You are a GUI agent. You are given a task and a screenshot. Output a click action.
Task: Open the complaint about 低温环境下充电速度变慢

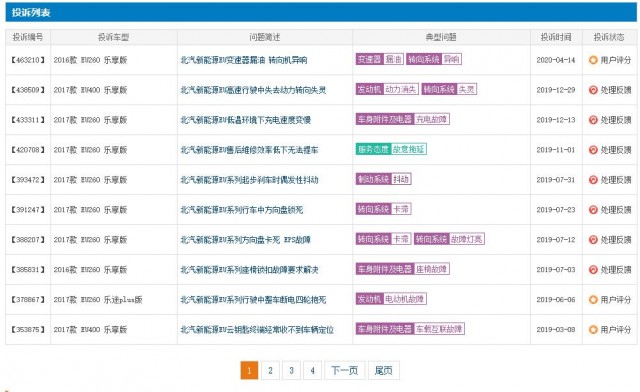pyautogui.click(x=246, y=120)
